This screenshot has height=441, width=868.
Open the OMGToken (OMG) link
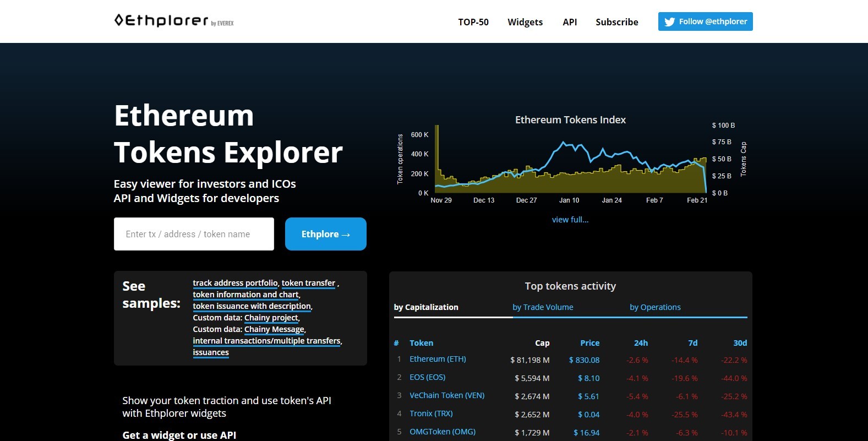coord(443,432)
